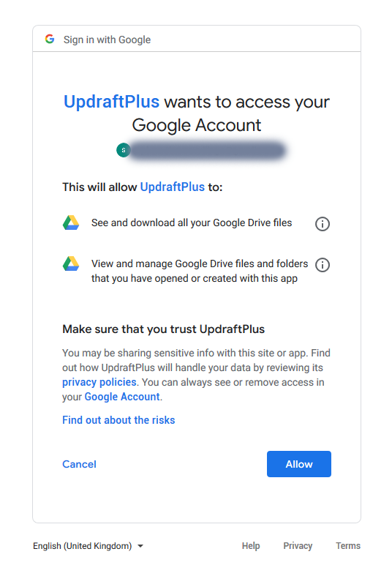
Task: Click Find out about the risks
Action: click(118, 420)
